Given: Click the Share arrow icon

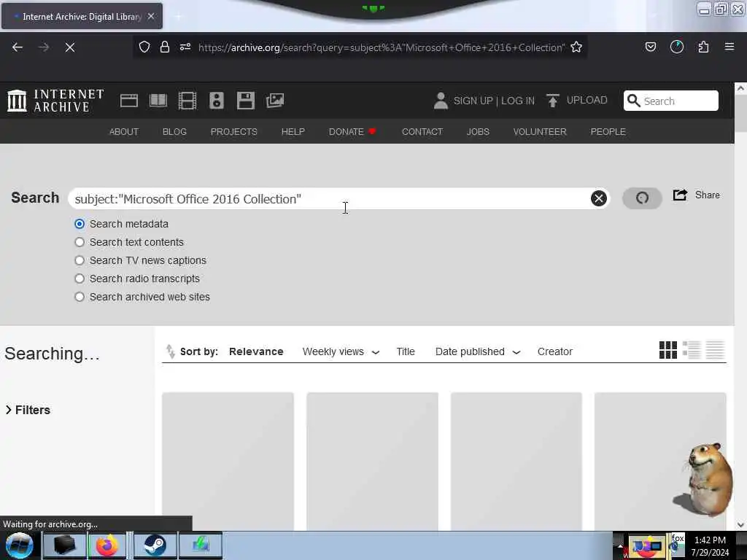Looking at the screenshot, I should [x=681, y=195].
